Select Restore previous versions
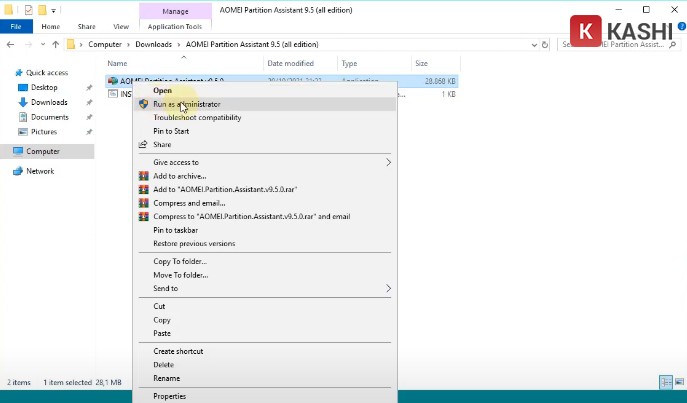This screenshot has height=403, width=687. (265, 244)
